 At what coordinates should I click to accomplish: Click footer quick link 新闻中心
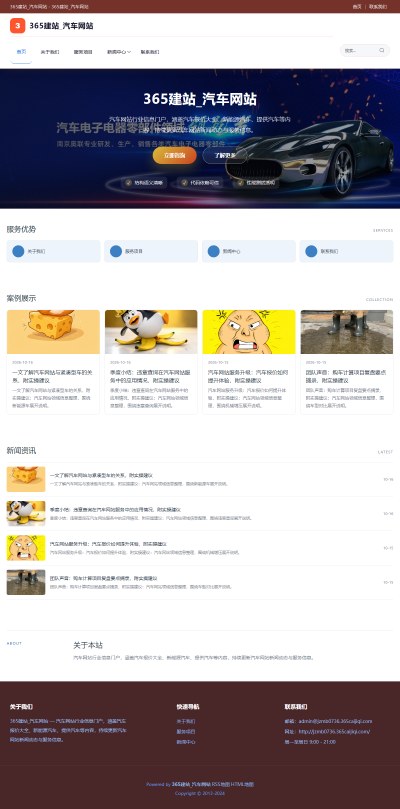186,742
